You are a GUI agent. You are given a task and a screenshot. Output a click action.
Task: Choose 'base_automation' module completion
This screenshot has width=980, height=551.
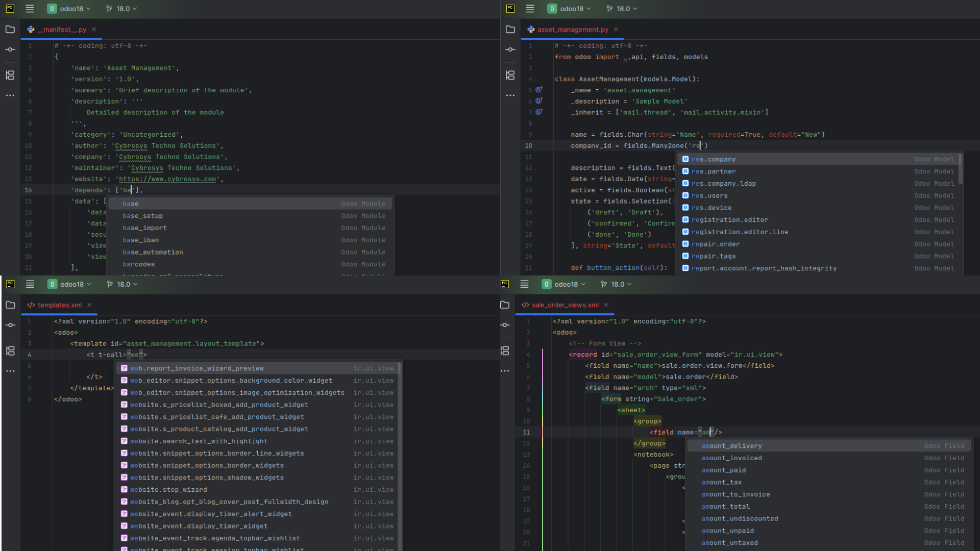(250, 252)
